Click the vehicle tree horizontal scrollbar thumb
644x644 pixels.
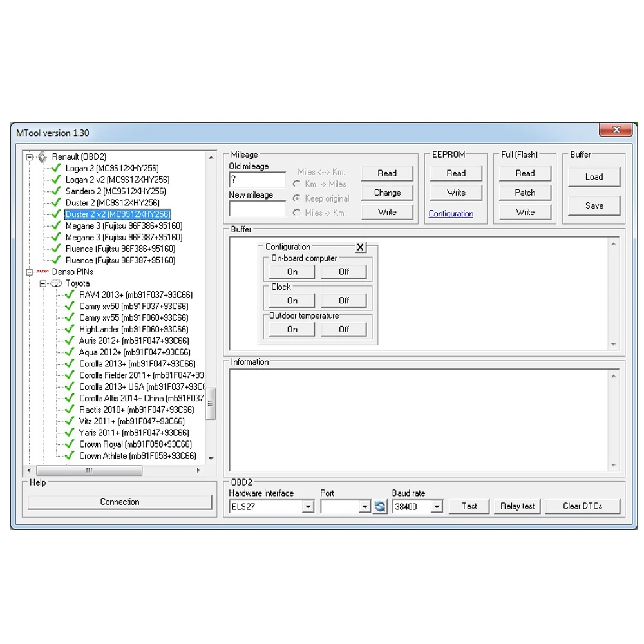point(89,470)
